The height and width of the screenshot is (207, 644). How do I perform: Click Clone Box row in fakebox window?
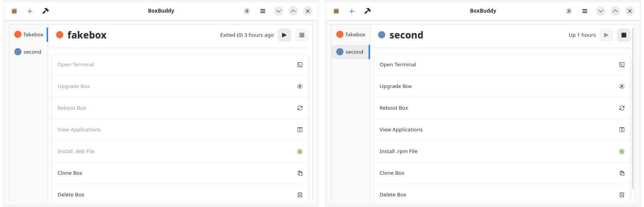tap(180, 173)
